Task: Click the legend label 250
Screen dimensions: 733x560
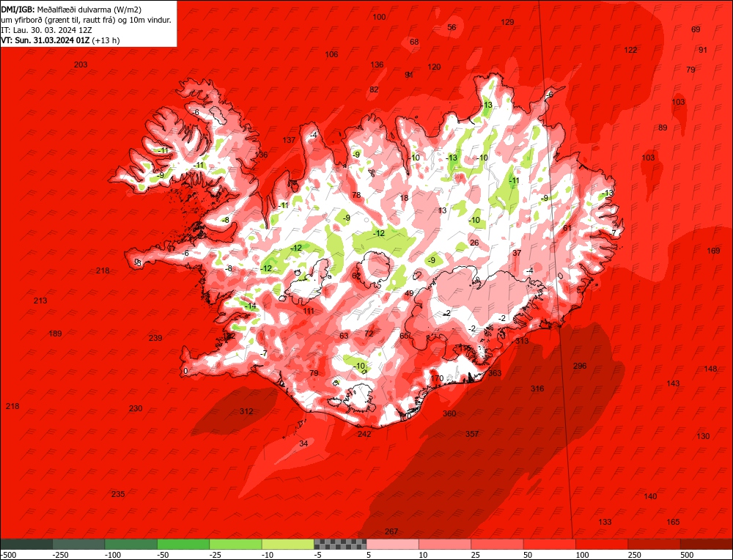Action: [x=636, y=556]
